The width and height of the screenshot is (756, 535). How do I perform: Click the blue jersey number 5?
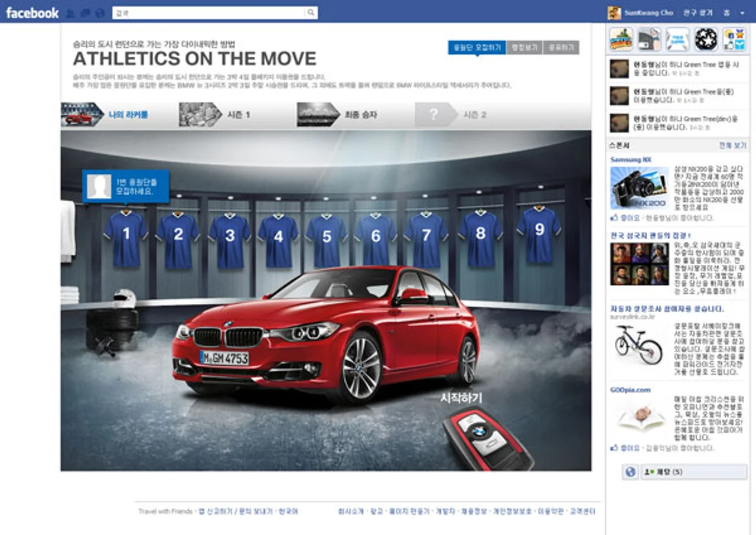coord(327,241)
